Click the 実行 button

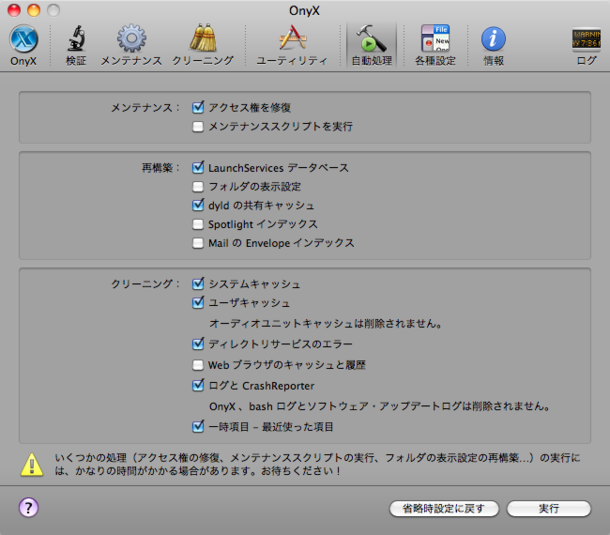point(549,508)
